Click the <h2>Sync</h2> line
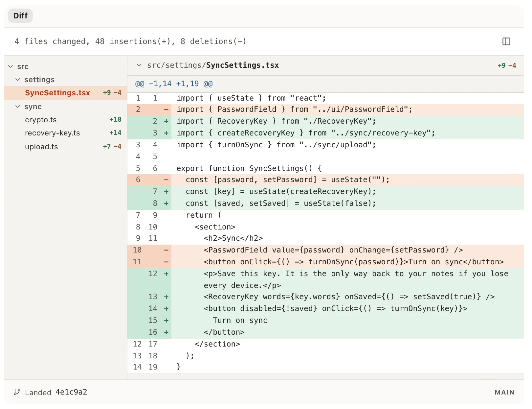 pos(326,238)
